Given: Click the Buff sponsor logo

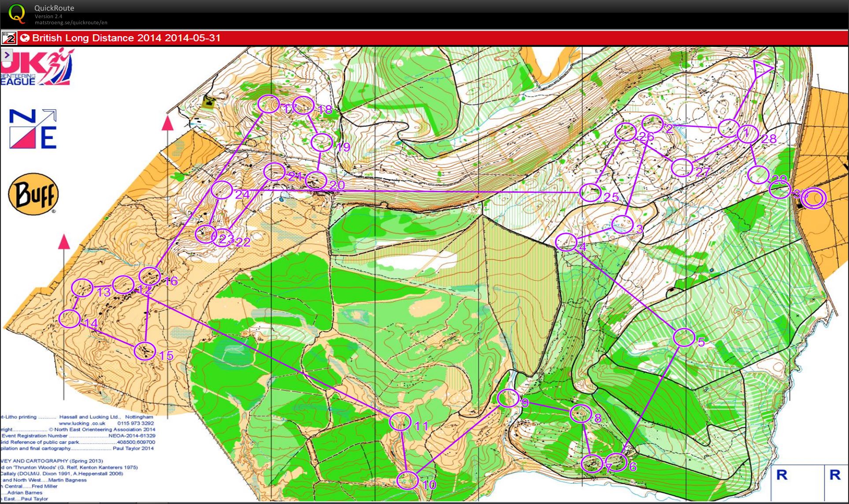Looking at the screenshot, I should [x=33, y=194].
